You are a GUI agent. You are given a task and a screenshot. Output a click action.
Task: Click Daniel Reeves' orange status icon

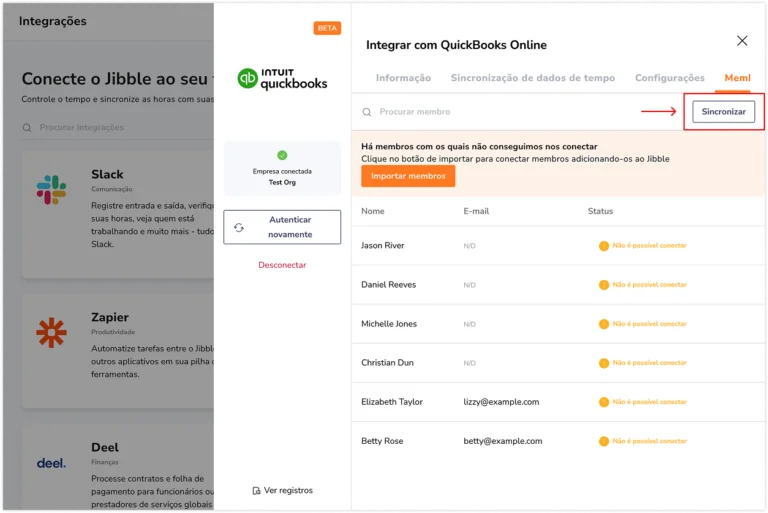click(604, 285)
